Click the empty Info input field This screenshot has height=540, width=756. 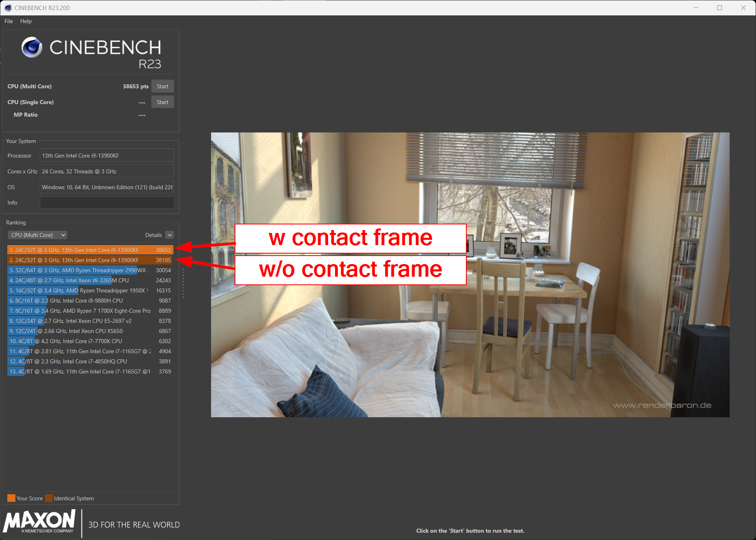[107, 203]
